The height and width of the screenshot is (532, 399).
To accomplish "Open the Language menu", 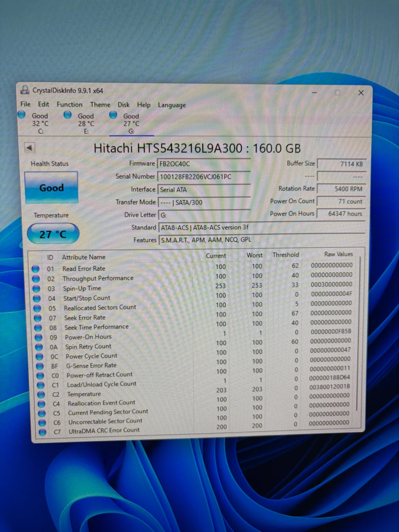I will click(x=172, y=105).
